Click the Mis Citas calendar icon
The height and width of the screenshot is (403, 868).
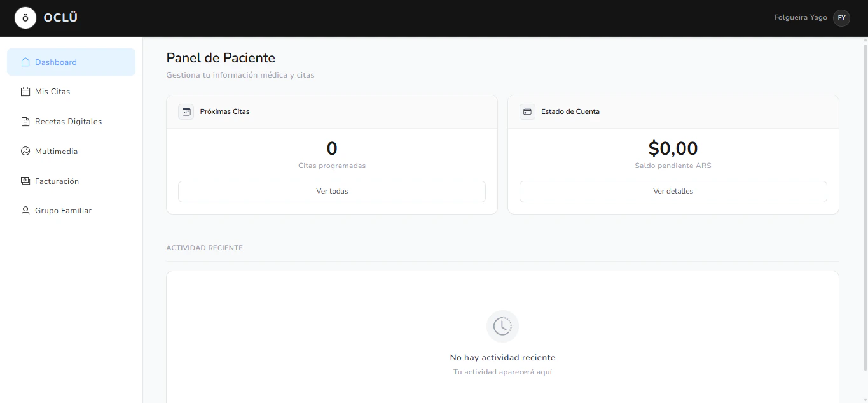coord(25,92)
